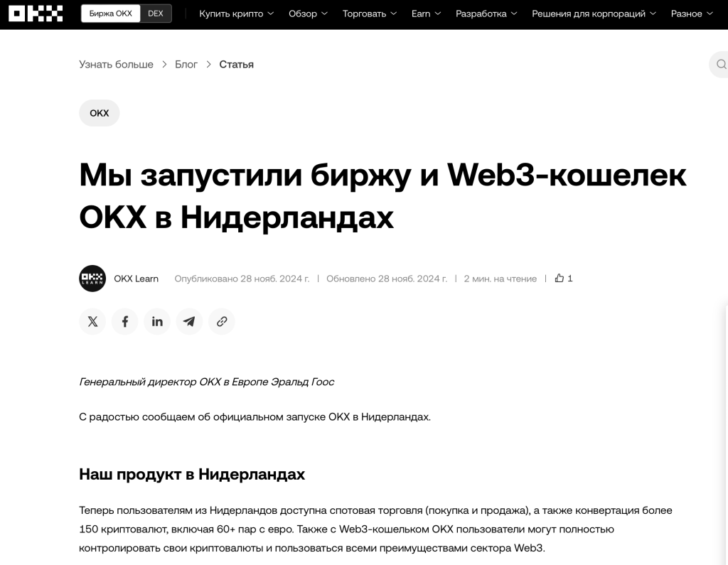This screenshot has width=728, height=565.
Task: Click Опубликовано 28 нояб. 2024 date
Action: point(242,279)
